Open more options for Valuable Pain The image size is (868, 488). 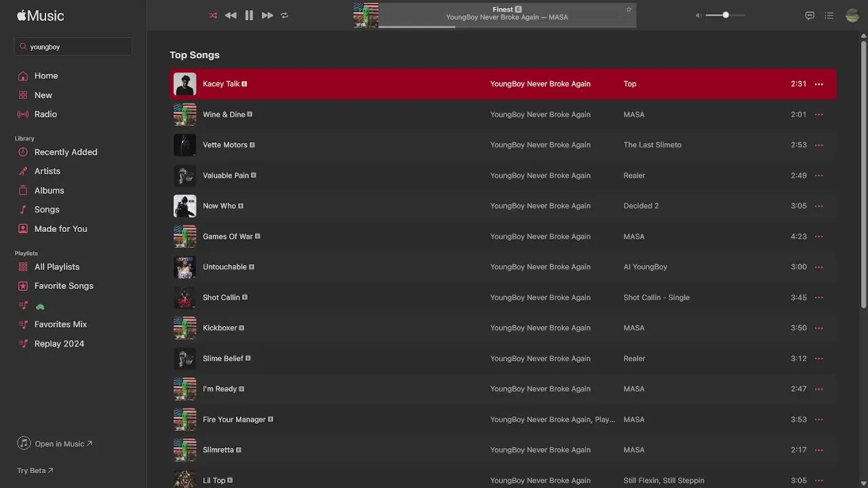click(818, 176)
